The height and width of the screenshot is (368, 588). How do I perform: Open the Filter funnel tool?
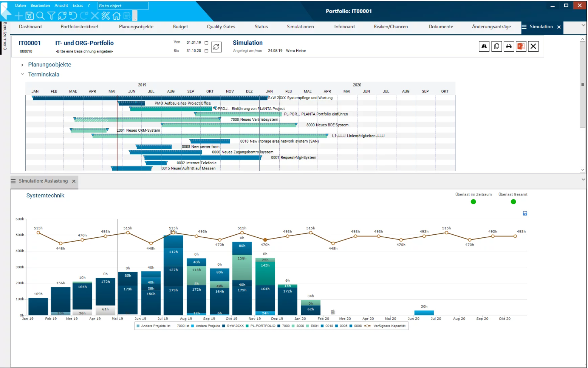tap(51, 16)
